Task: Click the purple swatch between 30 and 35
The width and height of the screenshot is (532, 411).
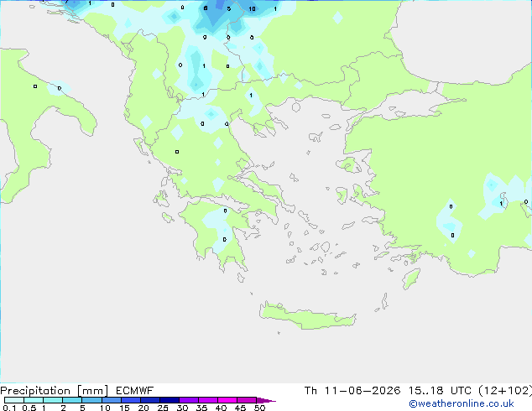Action: [x=189, y=400]
